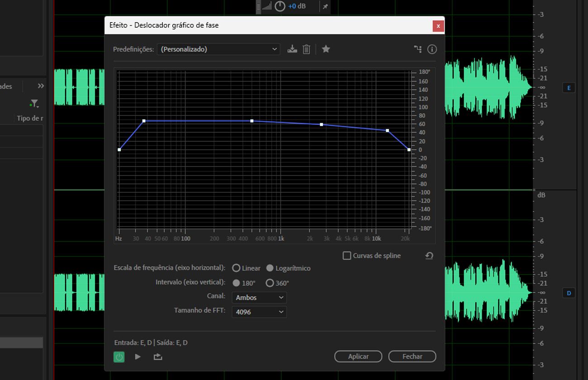Viewport: 588px width, 380px height.
Task: Open the Tamanho de FFT dropdown
Action: [259, 312]
